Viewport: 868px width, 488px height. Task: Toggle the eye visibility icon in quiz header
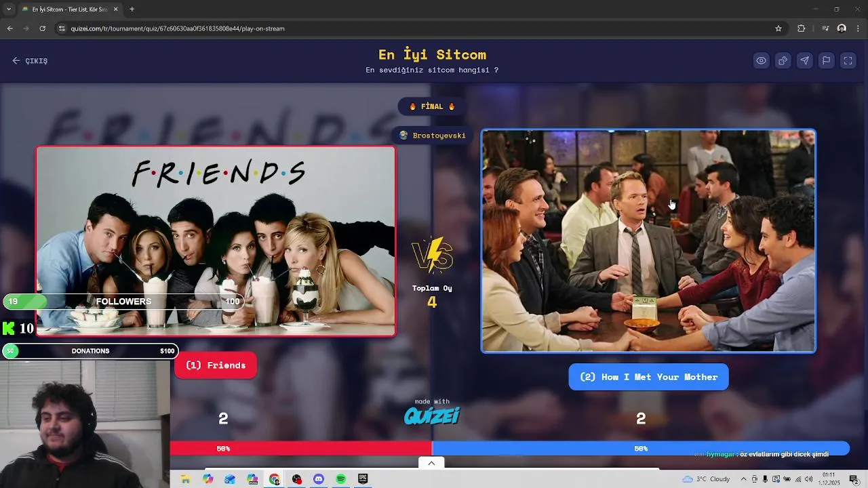[761, 60]
